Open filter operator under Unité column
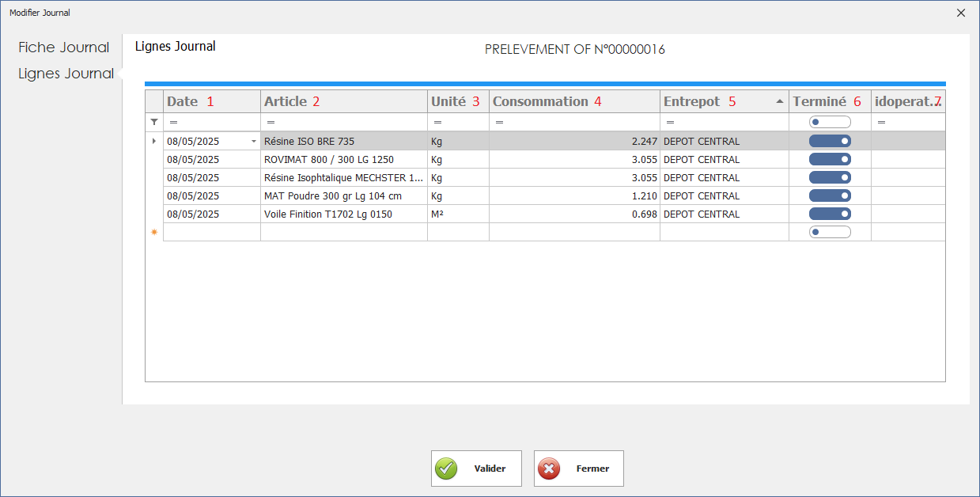Screen dimensions: 980x497 (437, 123)
